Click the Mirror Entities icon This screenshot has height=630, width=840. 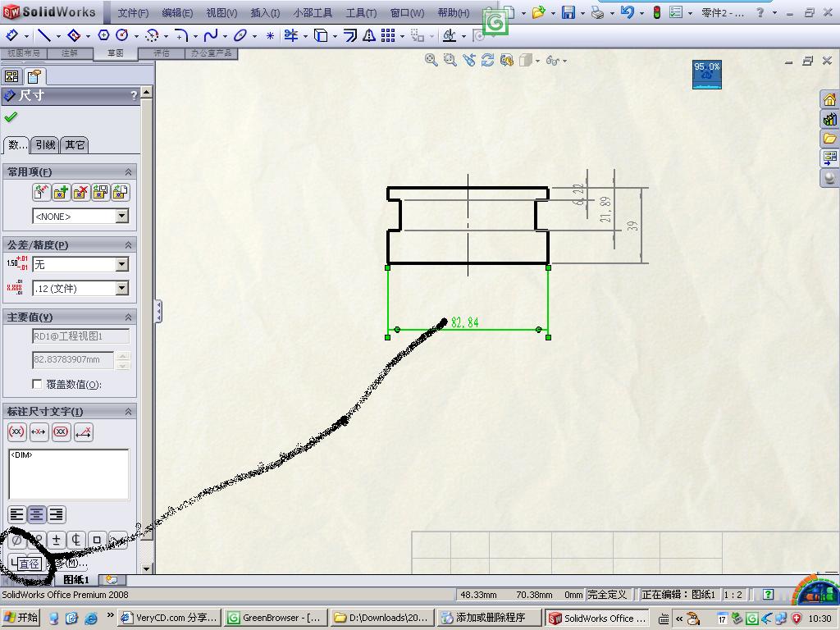tap(369, 35)
